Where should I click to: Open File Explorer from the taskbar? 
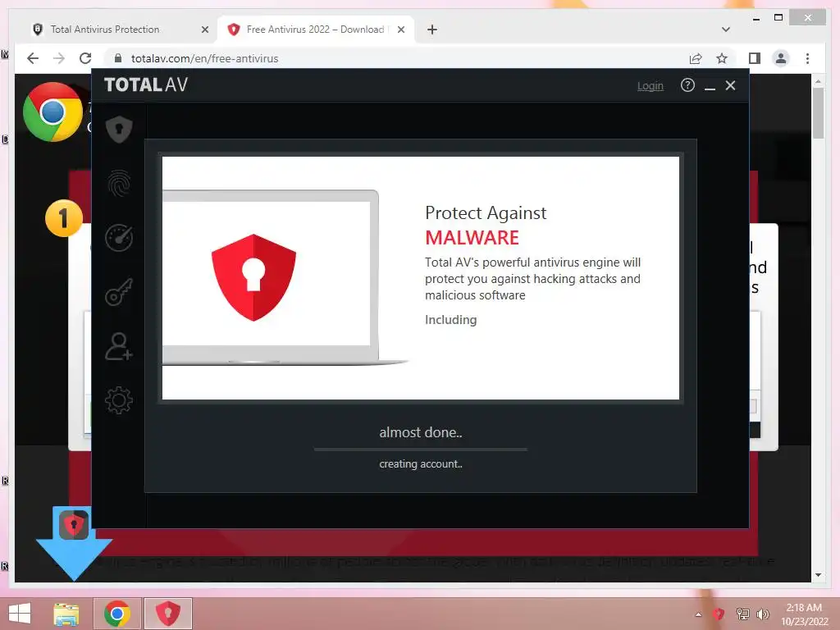(66, 614)
